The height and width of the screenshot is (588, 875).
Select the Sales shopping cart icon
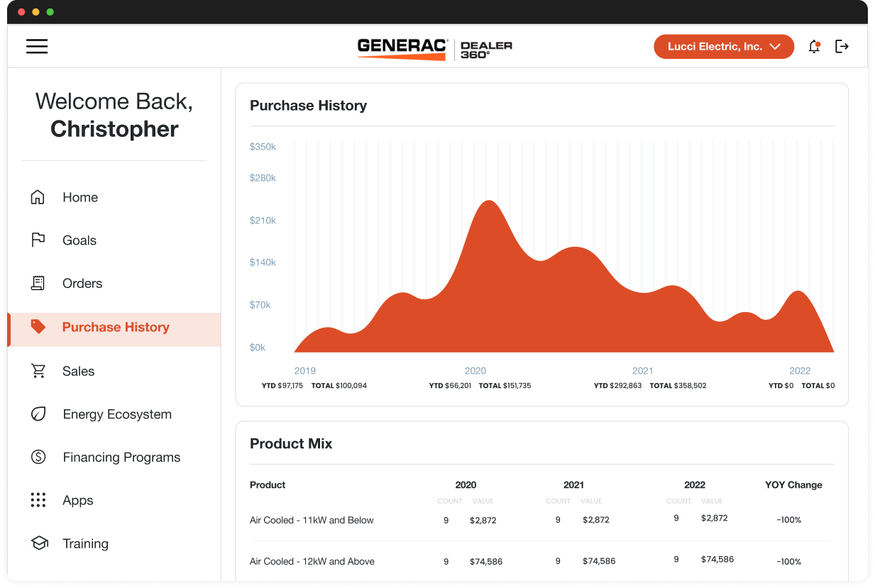(x=38, y=371)
